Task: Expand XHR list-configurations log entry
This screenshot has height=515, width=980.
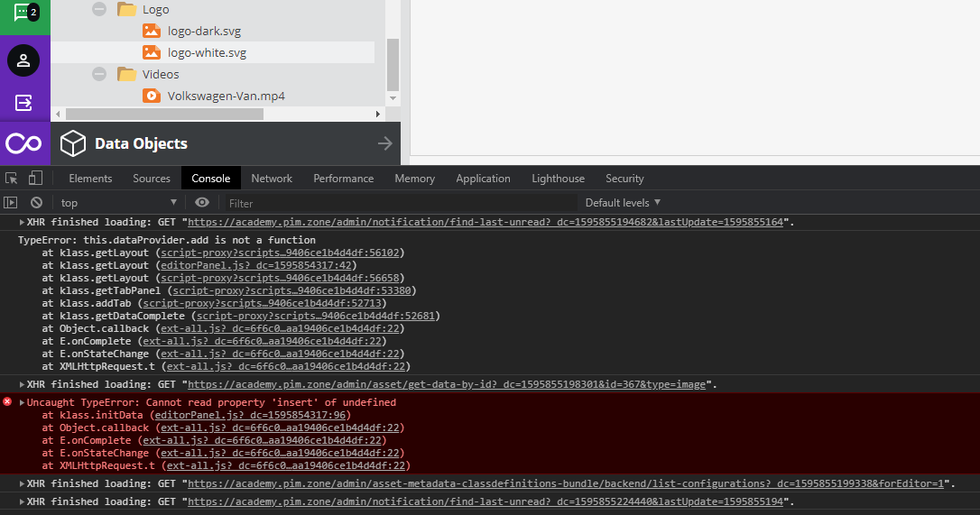Action: click(22, 483)
